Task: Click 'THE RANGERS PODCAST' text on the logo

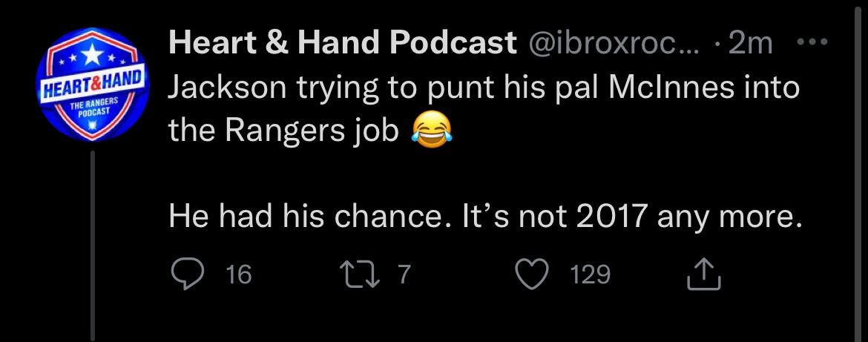Action: pos(92,105)
